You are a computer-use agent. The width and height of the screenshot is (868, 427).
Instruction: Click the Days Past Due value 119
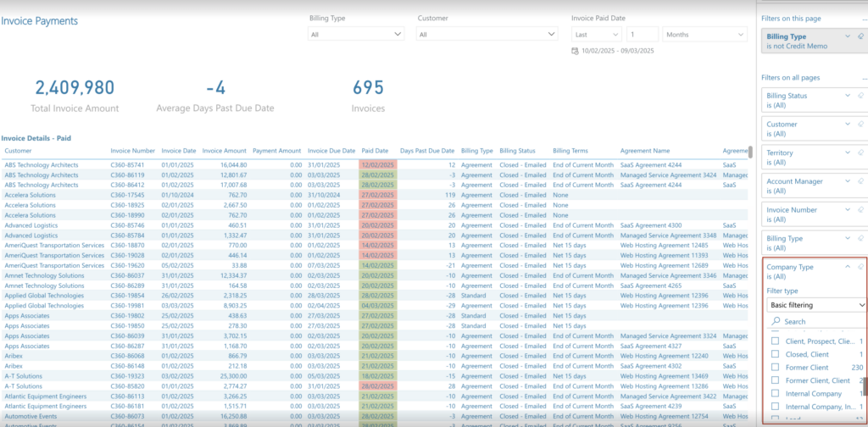coord(449,195)
